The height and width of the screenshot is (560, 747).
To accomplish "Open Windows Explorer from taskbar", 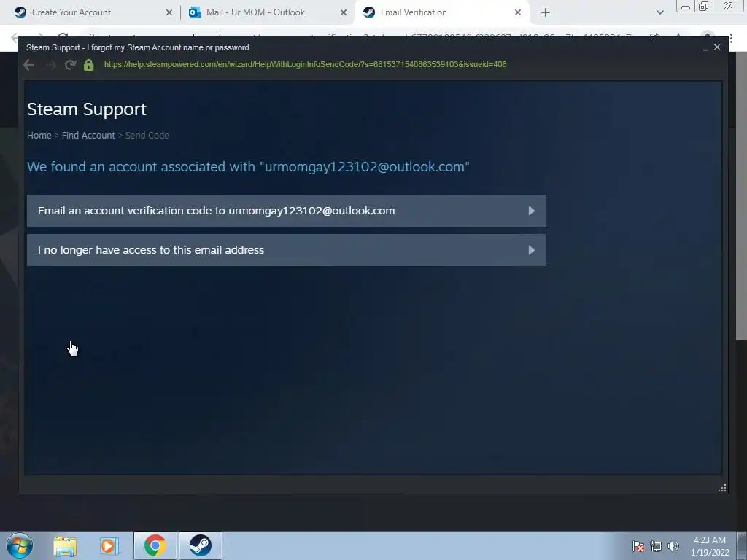I will coord(65,545).
